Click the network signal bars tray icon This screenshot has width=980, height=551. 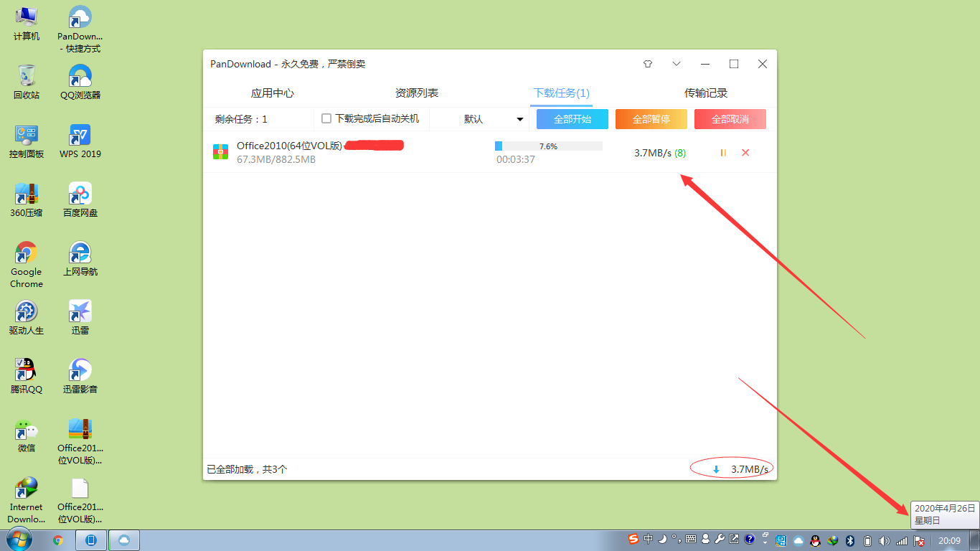click(x=902, y=540)
